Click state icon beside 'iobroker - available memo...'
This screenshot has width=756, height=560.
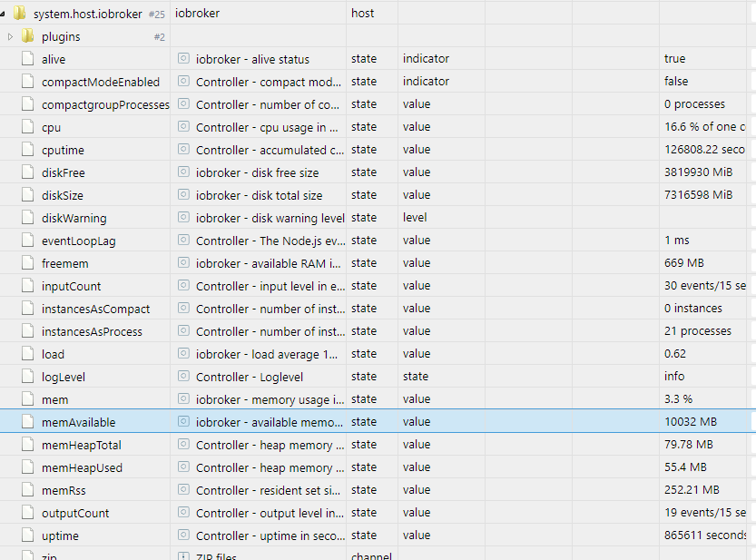point(183,421)
